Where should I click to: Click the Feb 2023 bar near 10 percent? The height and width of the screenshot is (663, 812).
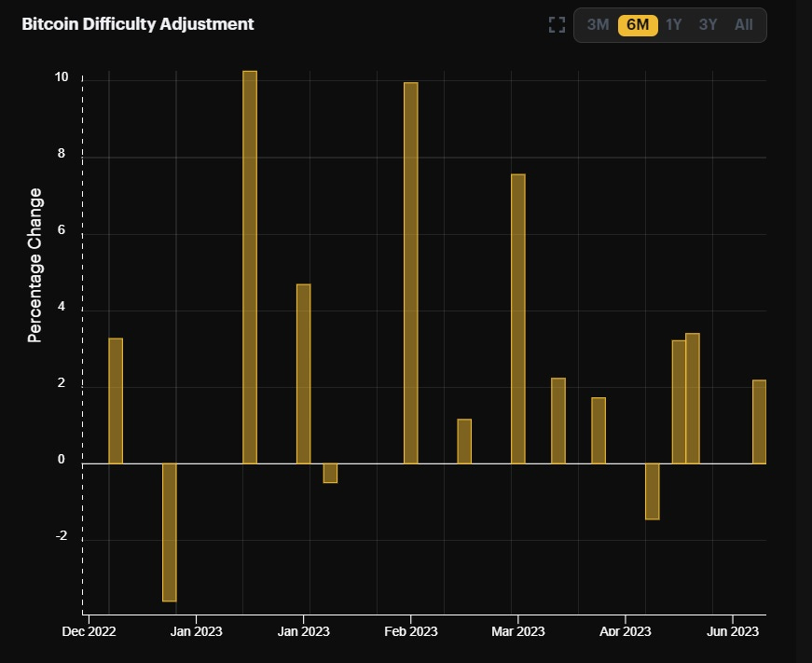[x=410, y=273]
